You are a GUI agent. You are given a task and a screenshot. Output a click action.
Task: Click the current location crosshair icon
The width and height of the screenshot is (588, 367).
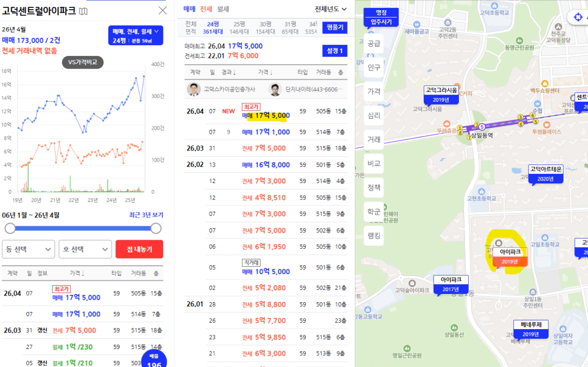[x=578, y=17]
